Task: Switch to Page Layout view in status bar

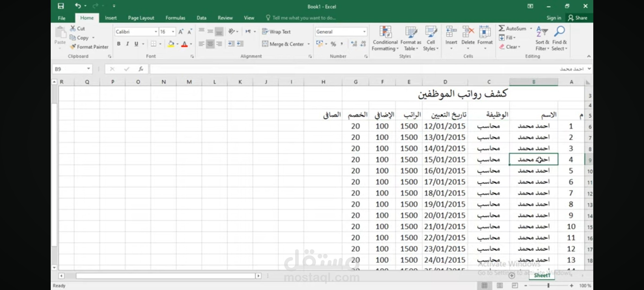Action: pyautogui.click(x=500, y=285)
